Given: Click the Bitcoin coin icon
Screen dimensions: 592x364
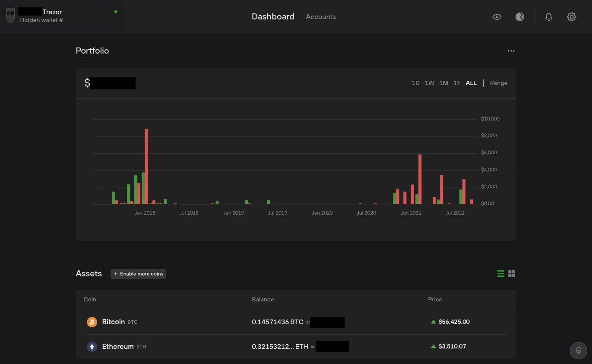Looking at the screenshot, I should coord(92,322).
